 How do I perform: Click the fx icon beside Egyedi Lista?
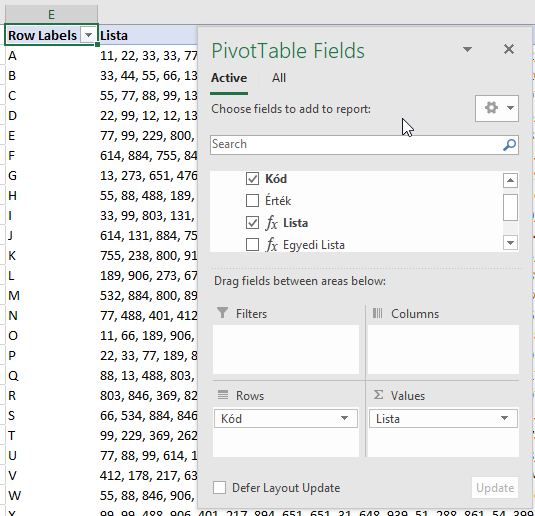tap(272, 245)
